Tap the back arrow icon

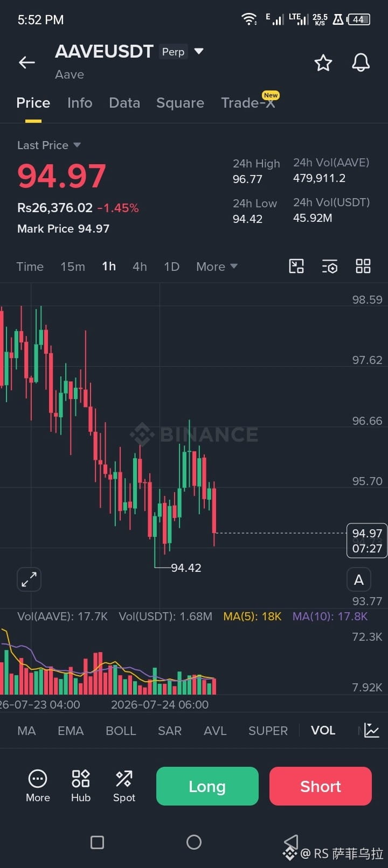coord(27,62)
